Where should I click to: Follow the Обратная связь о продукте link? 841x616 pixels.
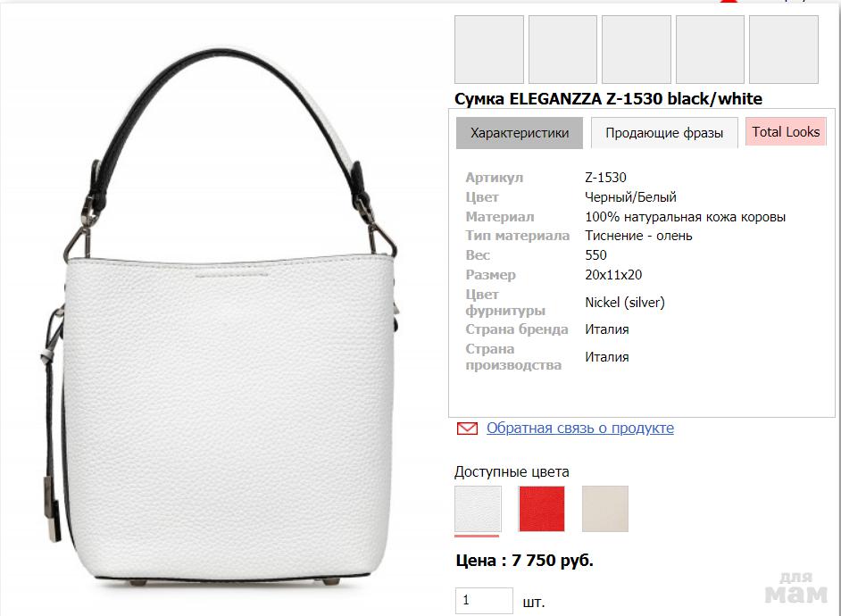click(579, 428)
